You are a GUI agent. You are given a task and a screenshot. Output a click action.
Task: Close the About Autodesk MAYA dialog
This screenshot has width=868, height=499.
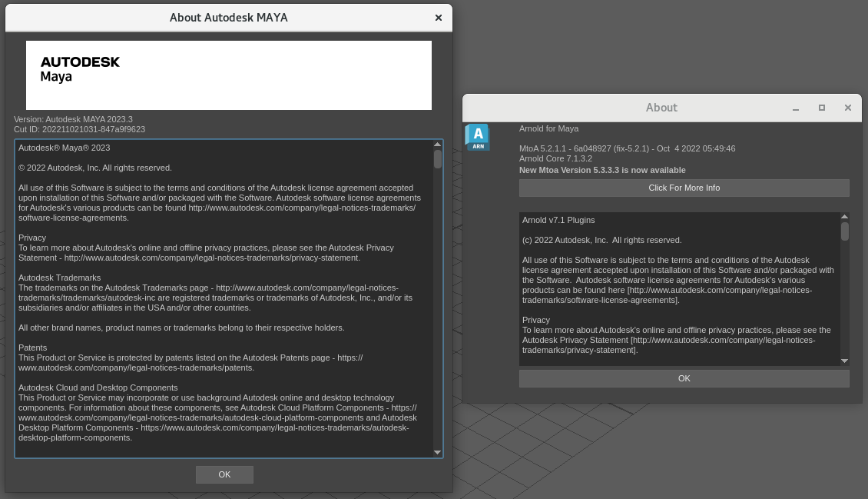pyautogui.click(x=439, y=18)
